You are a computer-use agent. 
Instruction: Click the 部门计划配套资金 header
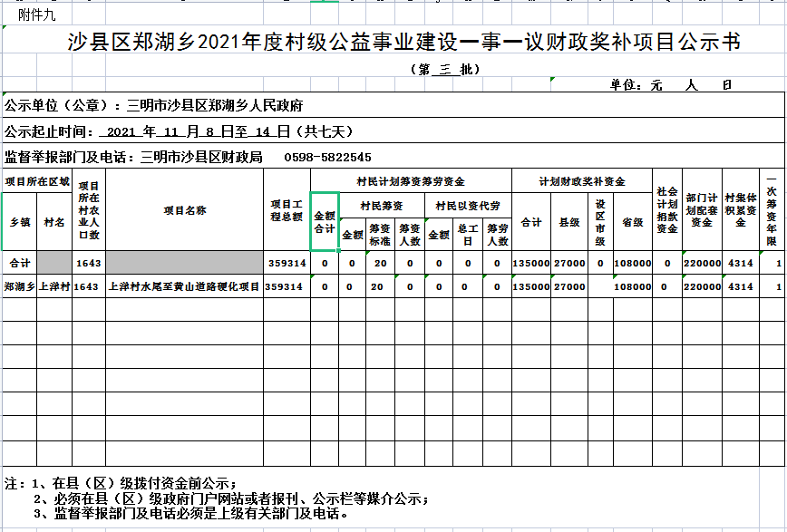click(702, 210)
